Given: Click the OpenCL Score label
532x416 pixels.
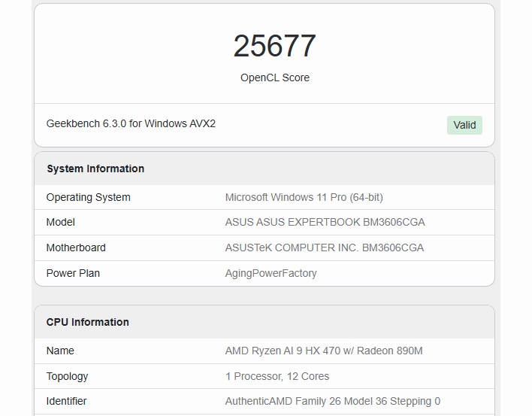Looking at the screenshot, I should [x=275, y=77].
